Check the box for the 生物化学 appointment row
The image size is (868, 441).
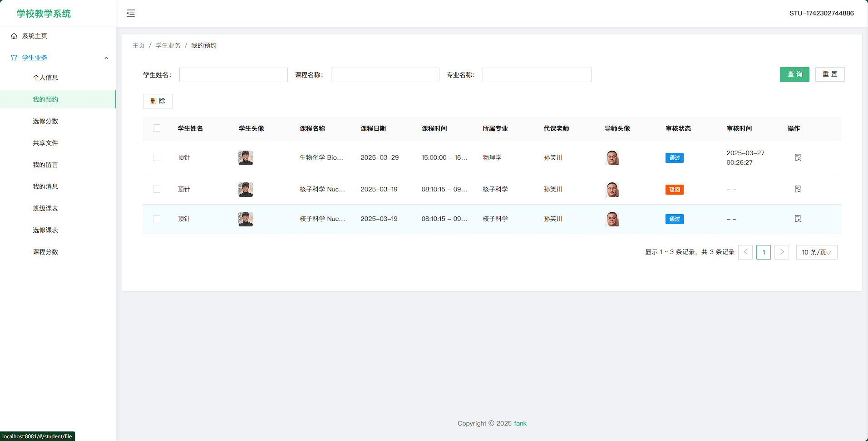tap(157, 157)
